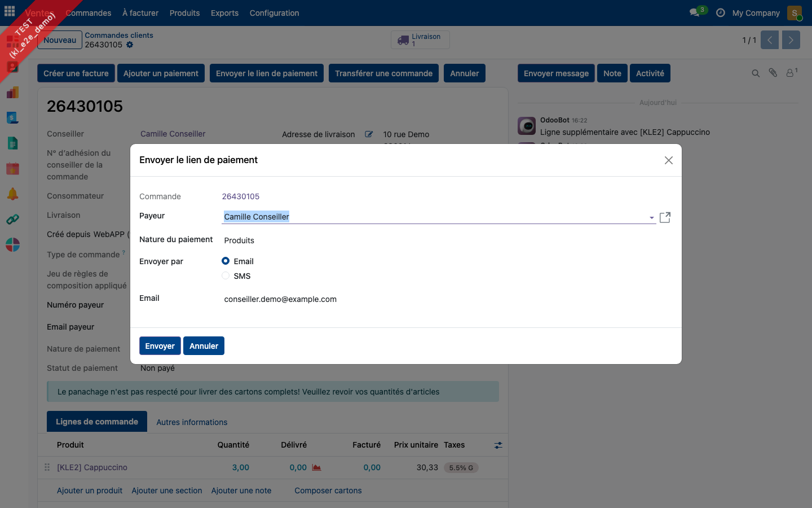Select the SMS radio option

point(226,275)
